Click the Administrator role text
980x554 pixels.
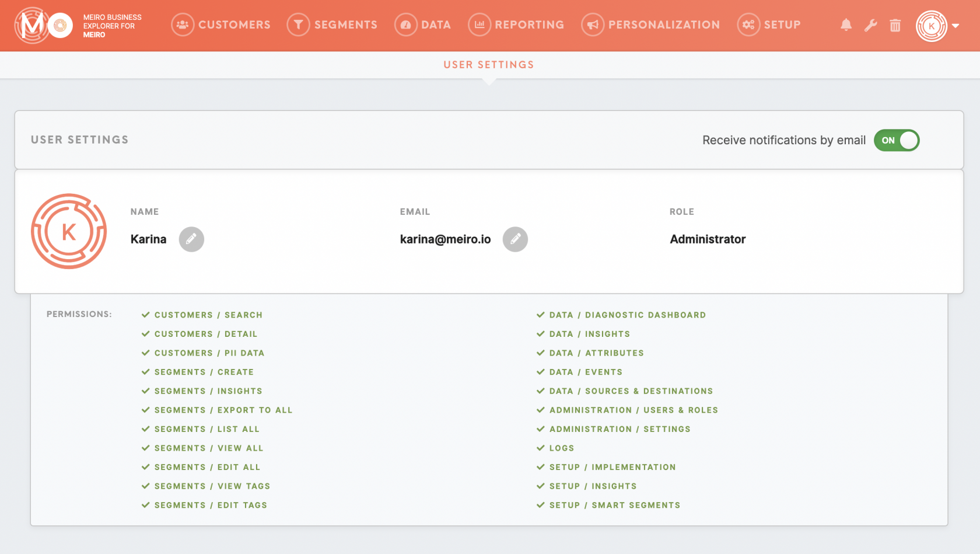708,239
